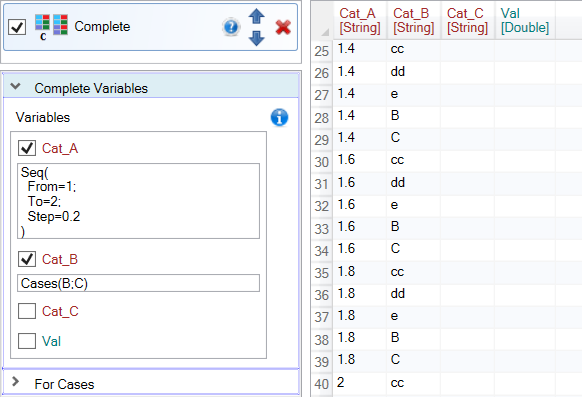Screen dimensions: 582x397
Task: Select the Cat_A [String] column header
Action: coord(360,20)
